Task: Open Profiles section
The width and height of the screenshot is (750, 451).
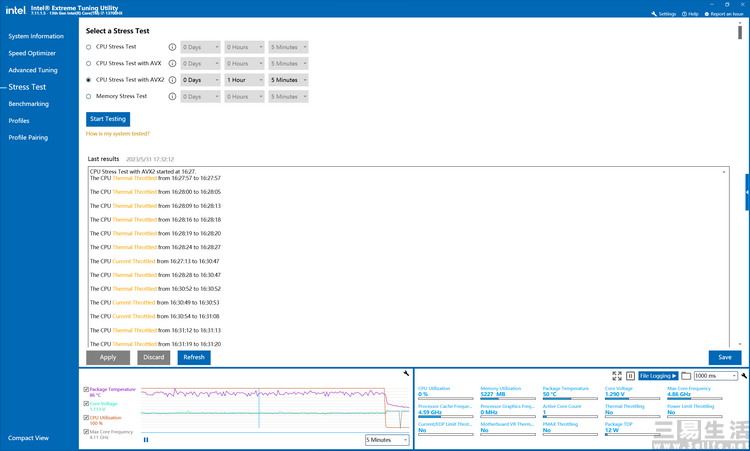Action: 19,121
